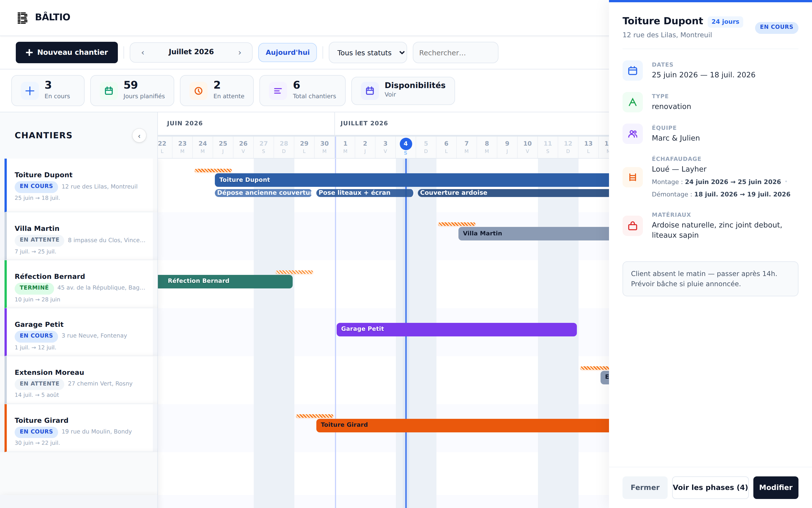Click the Dates calendar icon in detail panel
The height and width of the screenshot is (508, 812).
coord(632,71)
